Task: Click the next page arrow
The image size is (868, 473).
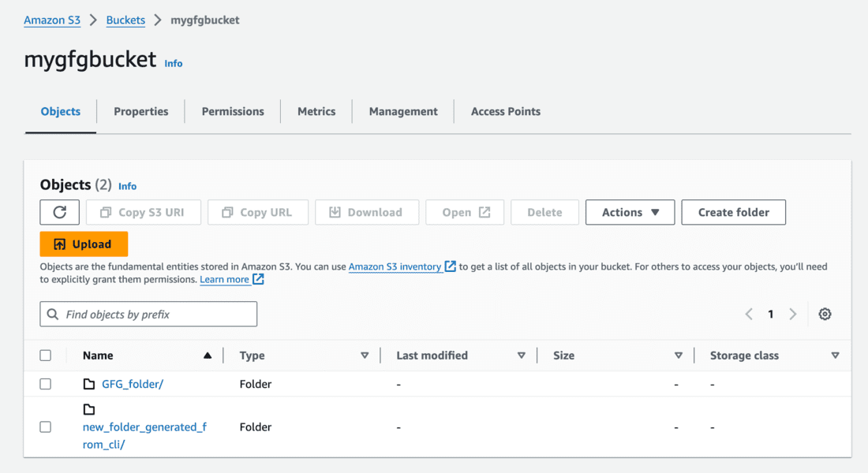Action: point(793,314)
